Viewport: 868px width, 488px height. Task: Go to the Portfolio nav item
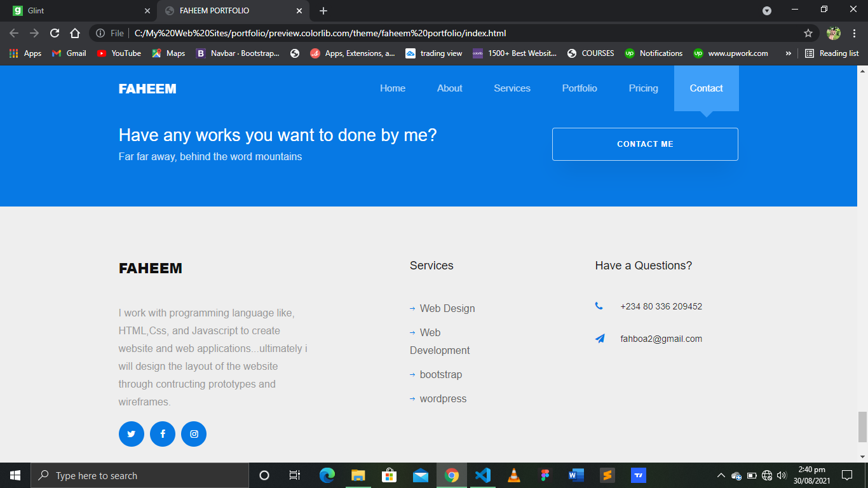tap(580, 88)
